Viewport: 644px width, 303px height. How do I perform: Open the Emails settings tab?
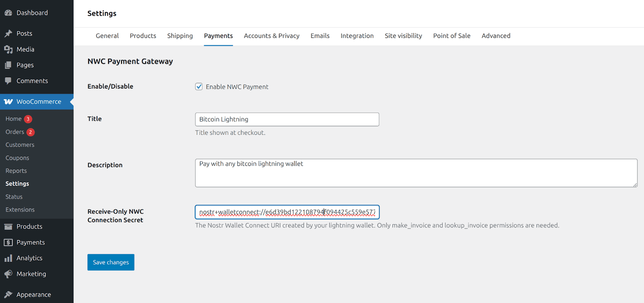click(x=320, y=36)
